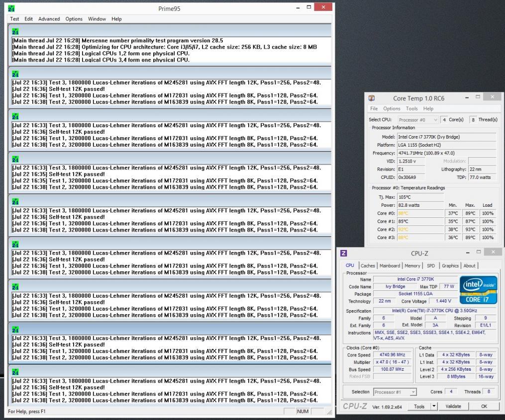505x420 pixels.
Task: Click the CPU-Z OK button
Action: point(484,406)
